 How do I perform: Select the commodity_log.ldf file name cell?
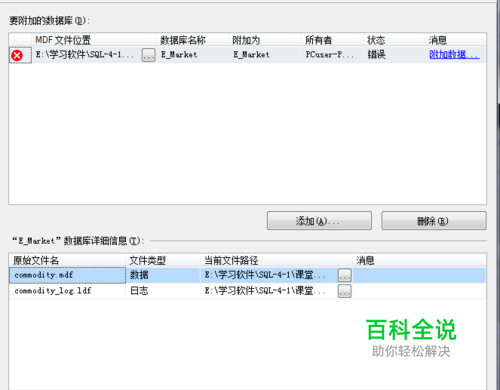tap(67, 291)
